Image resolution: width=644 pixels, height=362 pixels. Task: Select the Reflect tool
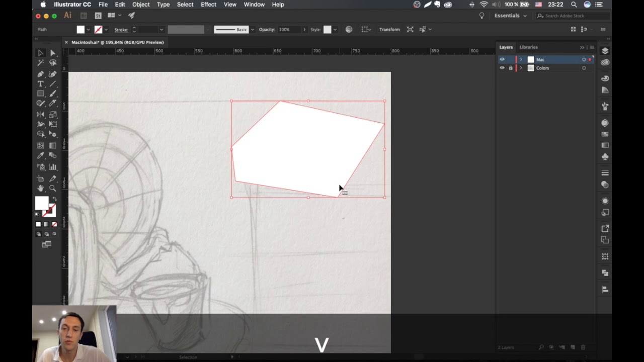[40, 114]
